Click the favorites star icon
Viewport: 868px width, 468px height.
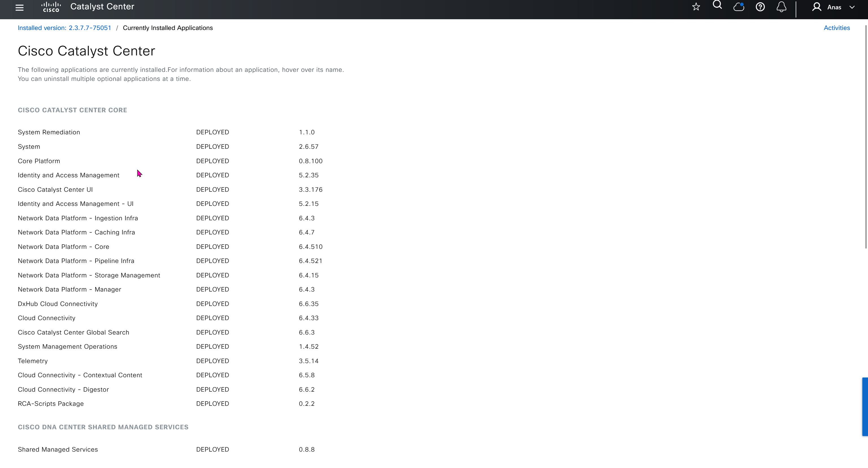coord(696,7)
